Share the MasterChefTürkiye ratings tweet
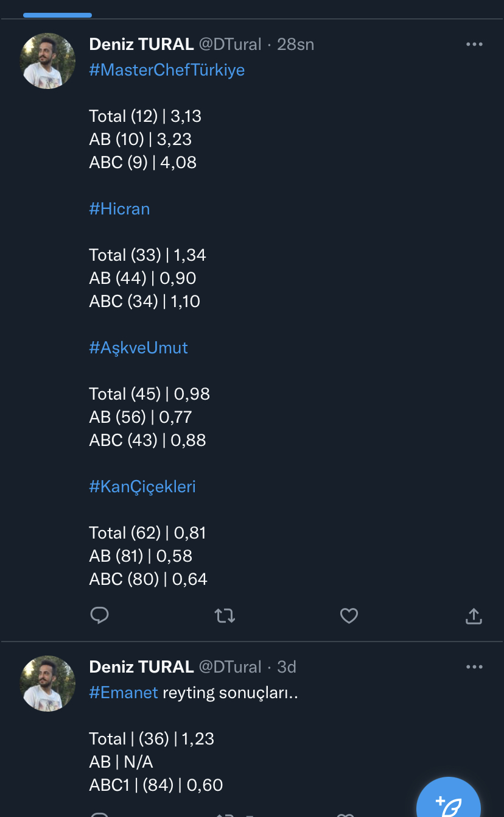Viewport: 504px width, 817px height. (474, 616)
